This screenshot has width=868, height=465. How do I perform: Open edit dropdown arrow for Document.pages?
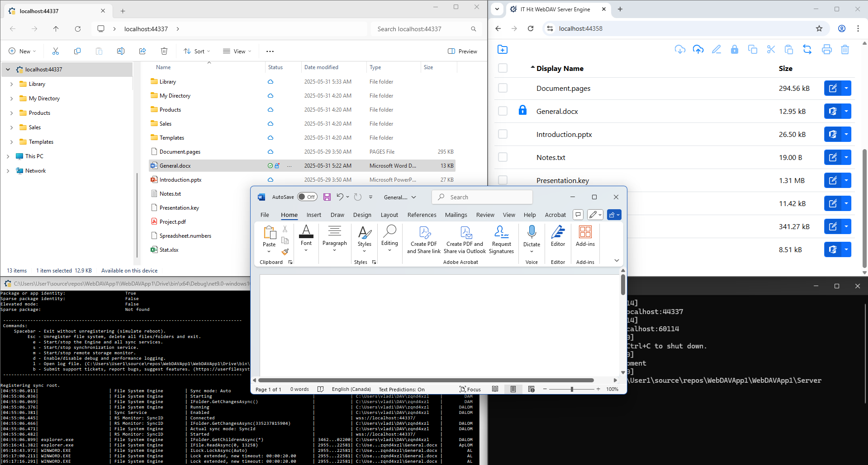tap(846, 88)
